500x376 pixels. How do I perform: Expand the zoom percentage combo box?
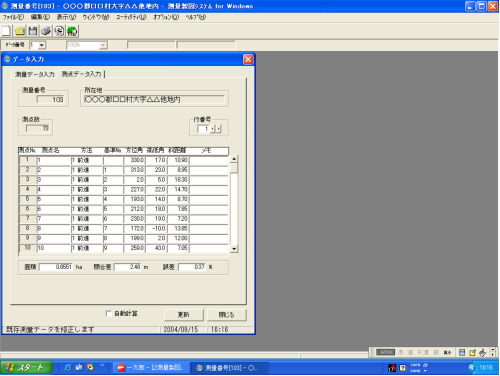[x=103, y=45]
